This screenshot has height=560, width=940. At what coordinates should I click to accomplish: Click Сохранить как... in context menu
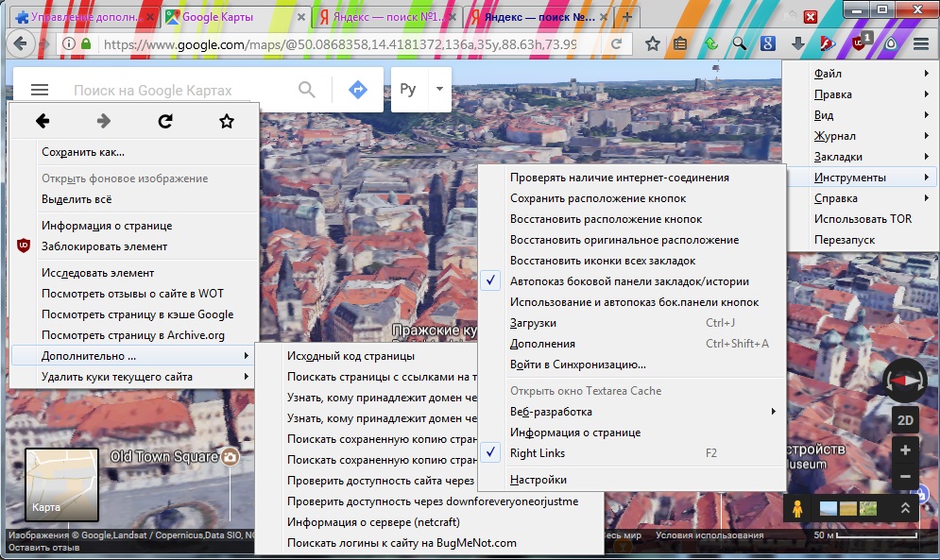[83, 152]
